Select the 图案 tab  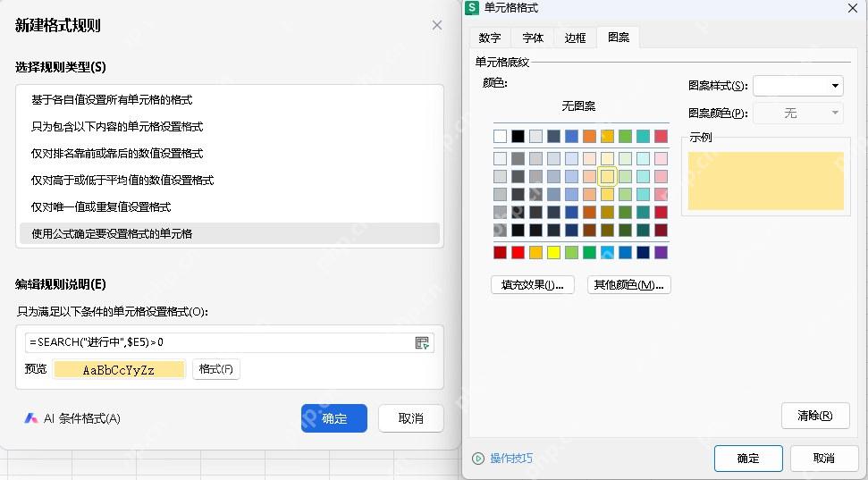619,37
